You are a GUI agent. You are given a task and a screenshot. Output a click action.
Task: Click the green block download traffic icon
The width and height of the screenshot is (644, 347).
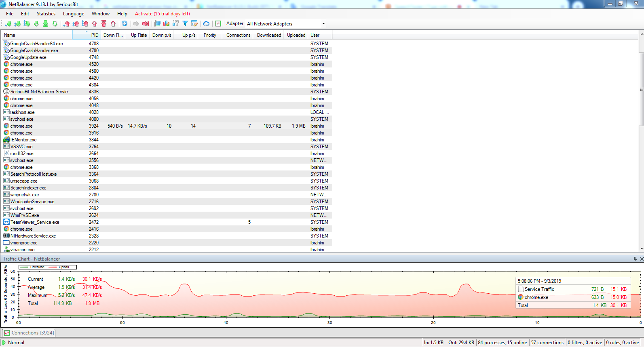click(x=36, y=24)
